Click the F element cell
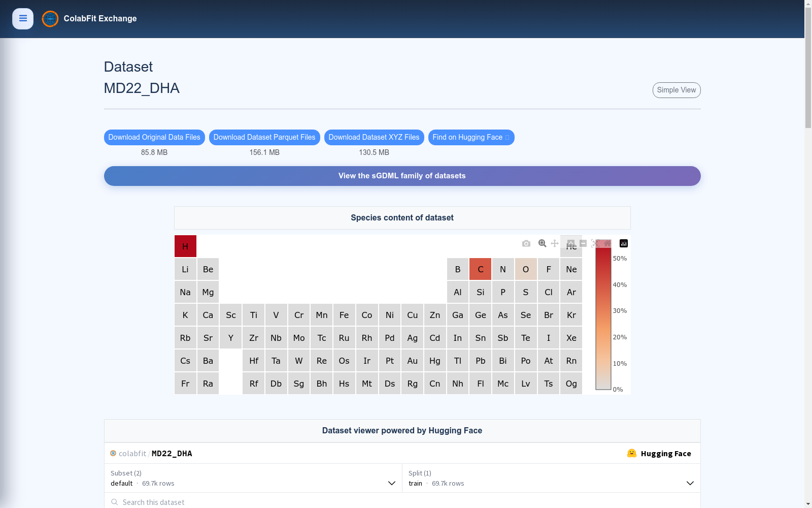The width and height of the screenshot is (812, 508). [x=549, y=269]
